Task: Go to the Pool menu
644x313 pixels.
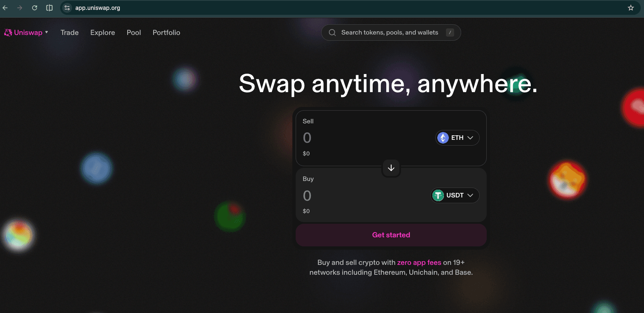Action: point(134,32)
